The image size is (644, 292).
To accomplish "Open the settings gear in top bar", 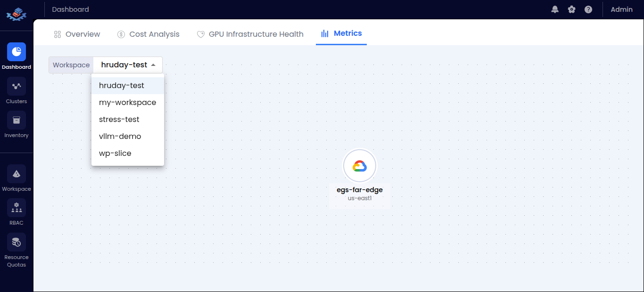I will [x=571, y=9].
